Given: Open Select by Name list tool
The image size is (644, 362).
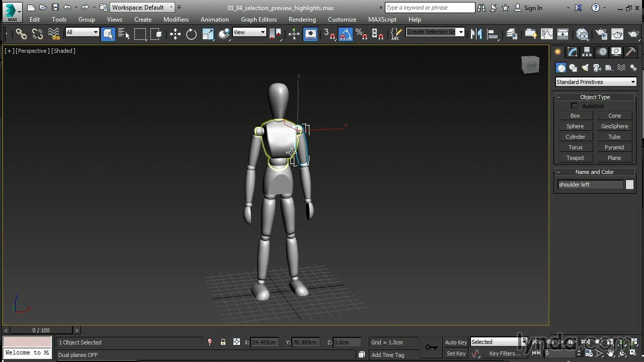Looking at the screenshot, I should click(x=124, y=34).
